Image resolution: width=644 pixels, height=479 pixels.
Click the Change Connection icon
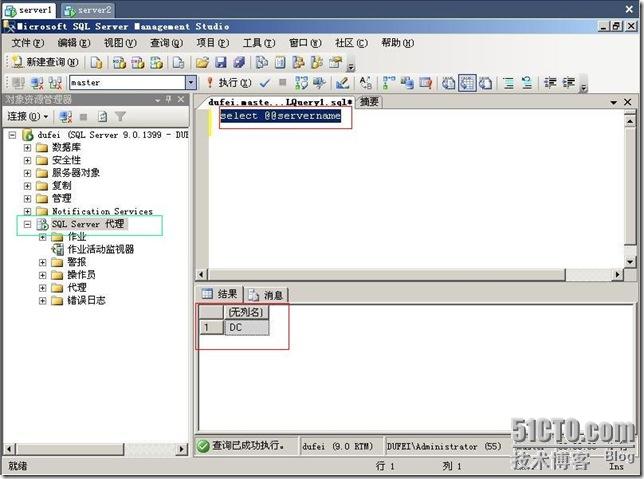pyautogui.click(x=55, y=83)
